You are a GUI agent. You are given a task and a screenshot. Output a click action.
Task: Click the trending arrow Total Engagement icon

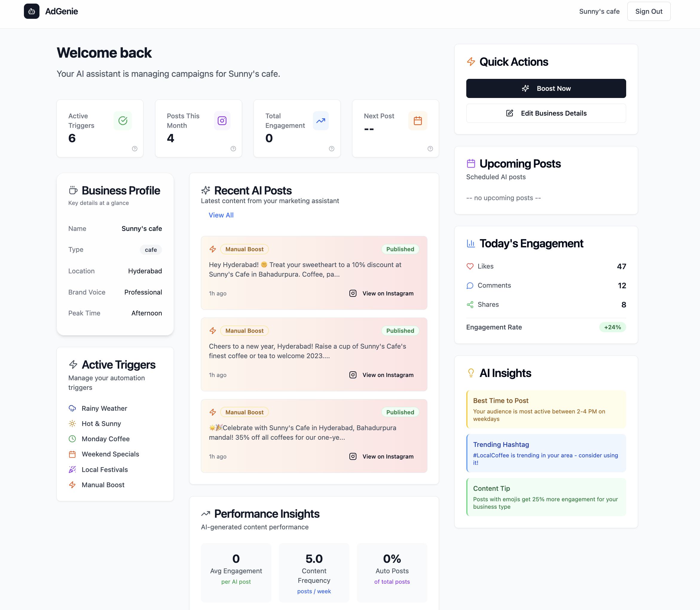click(320, 120)
